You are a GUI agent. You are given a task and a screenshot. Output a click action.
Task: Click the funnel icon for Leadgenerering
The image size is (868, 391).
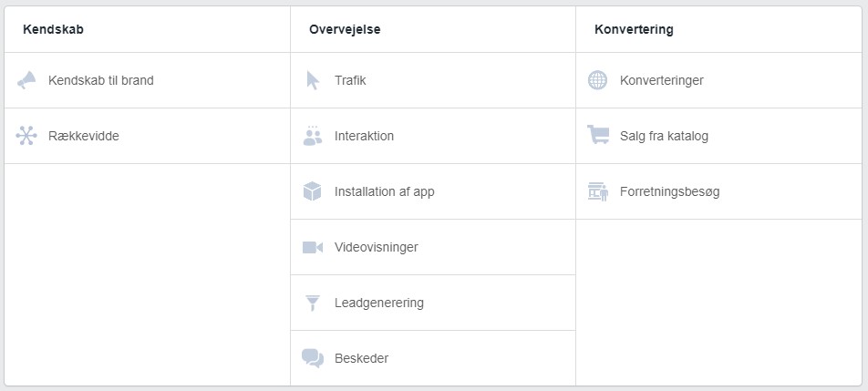[x=312, y=304]
